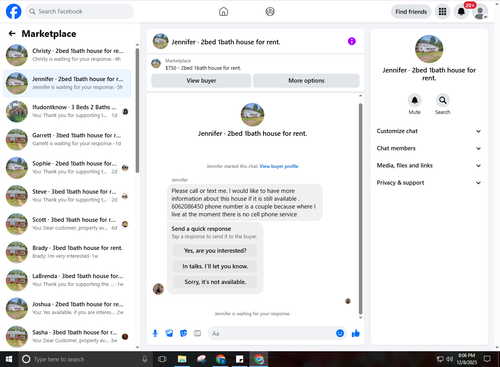Click the Find friends button
This screenshot has height=367, width=500.
click(x=411, y=12)
